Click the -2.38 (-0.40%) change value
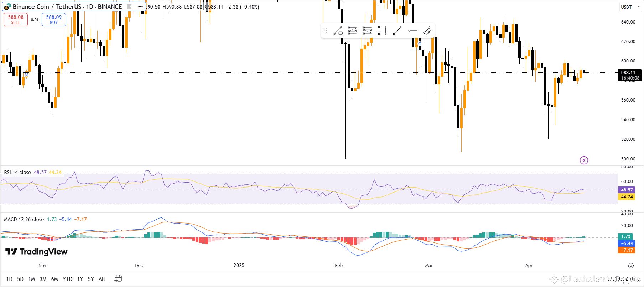 (x=242, y=7)
